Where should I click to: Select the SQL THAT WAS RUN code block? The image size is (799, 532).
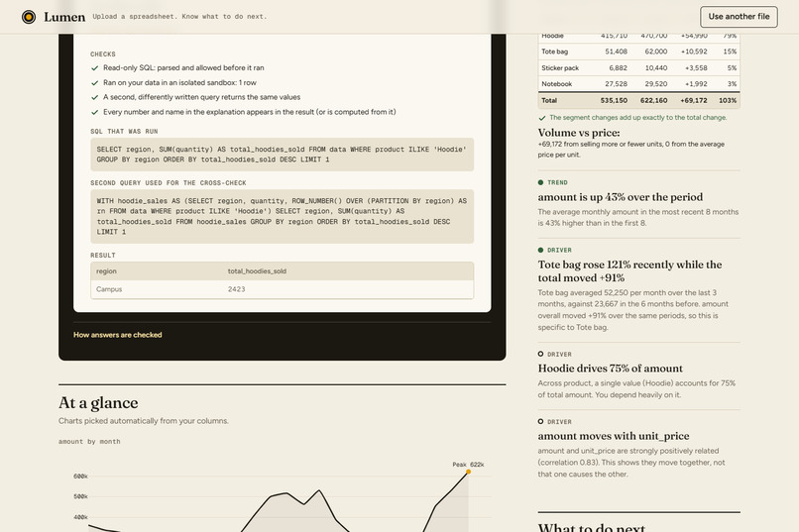point(282,155)
